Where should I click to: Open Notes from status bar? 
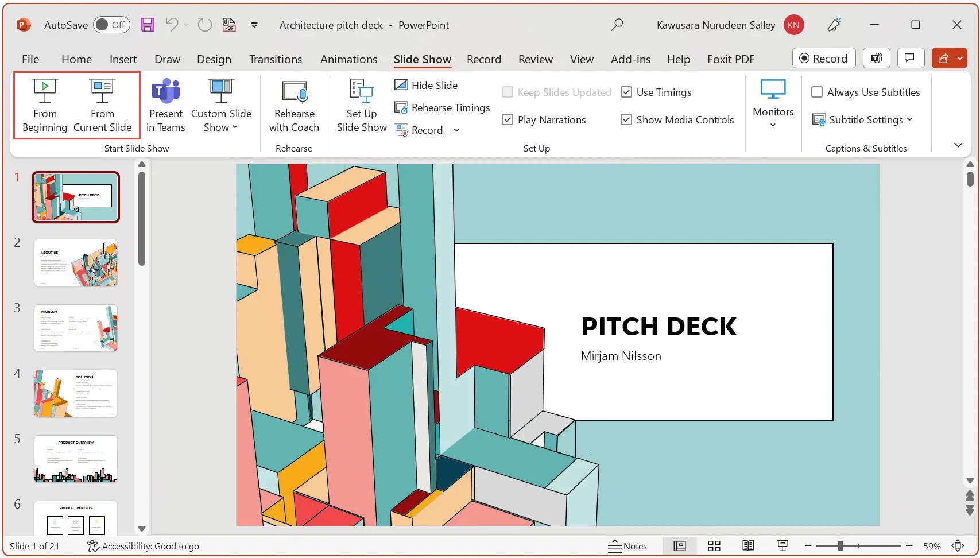click(x=628, y=546)
